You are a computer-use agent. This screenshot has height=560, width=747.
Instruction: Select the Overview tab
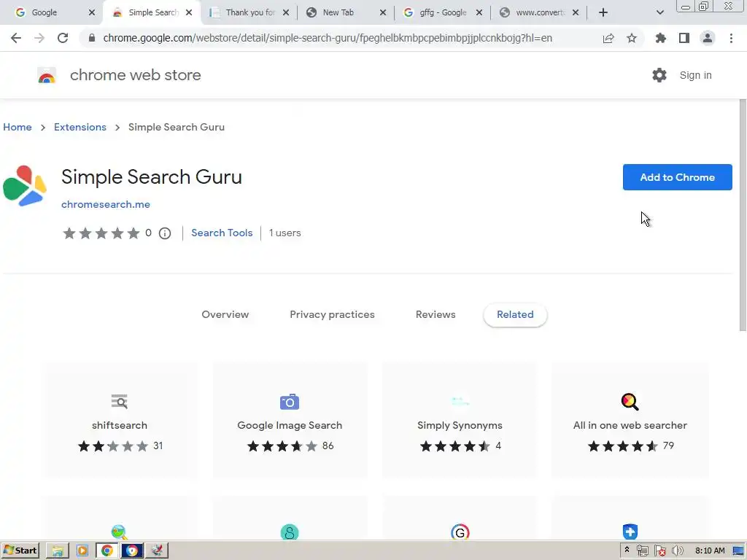(x=225, y=315)
